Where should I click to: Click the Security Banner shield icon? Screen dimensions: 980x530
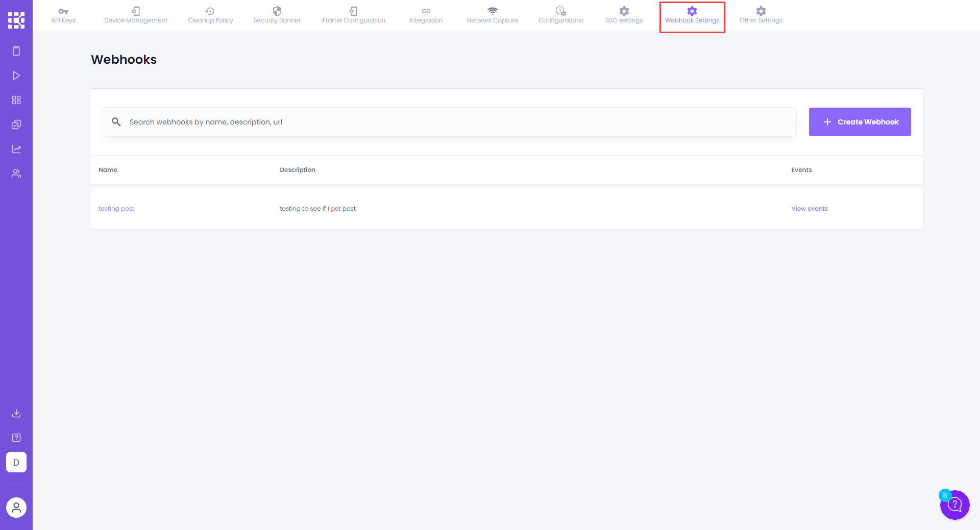tap(277, 11)
